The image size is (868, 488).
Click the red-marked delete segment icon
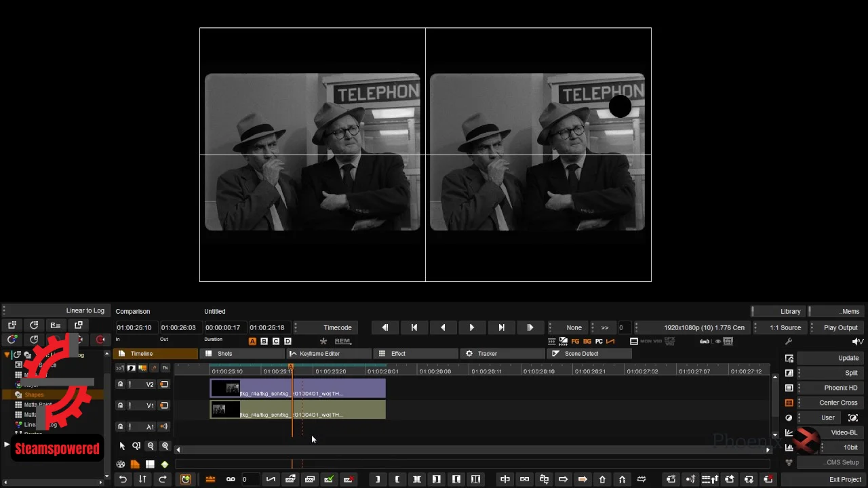pos(768,479)
